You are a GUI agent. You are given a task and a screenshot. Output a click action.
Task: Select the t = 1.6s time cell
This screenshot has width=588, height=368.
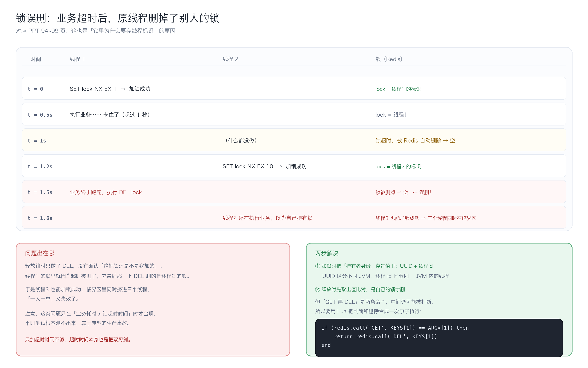pos(40,218)
